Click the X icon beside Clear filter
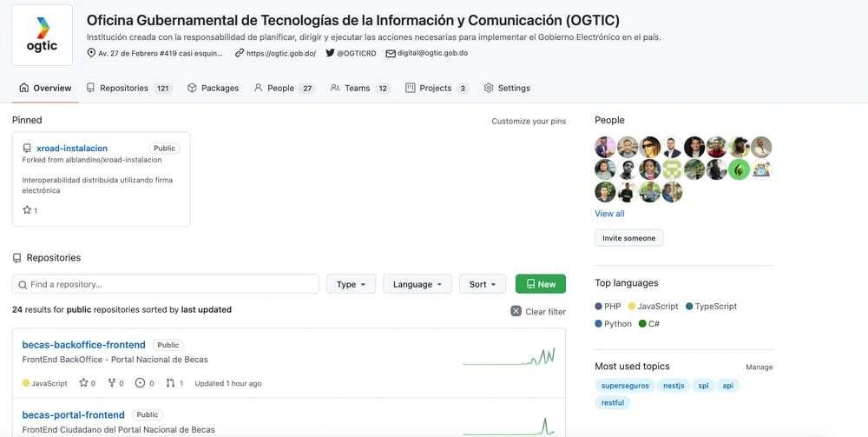 point(516,311)
